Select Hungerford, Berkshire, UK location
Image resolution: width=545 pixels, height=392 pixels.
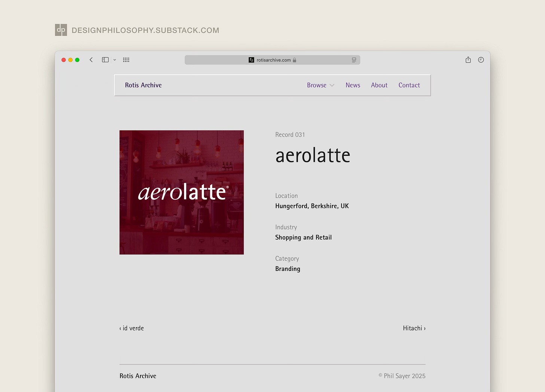(x=312, y=206)
